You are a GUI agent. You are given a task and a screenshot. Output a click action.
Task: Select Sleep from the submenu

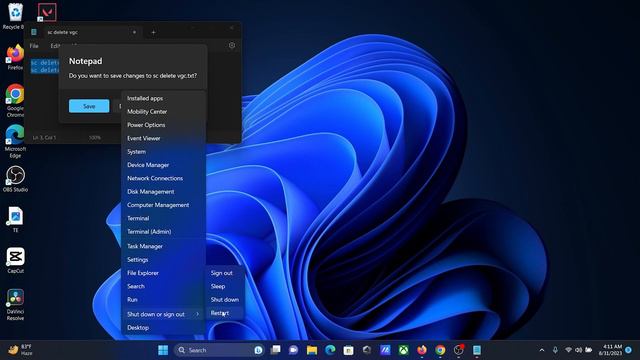point(225,286)
